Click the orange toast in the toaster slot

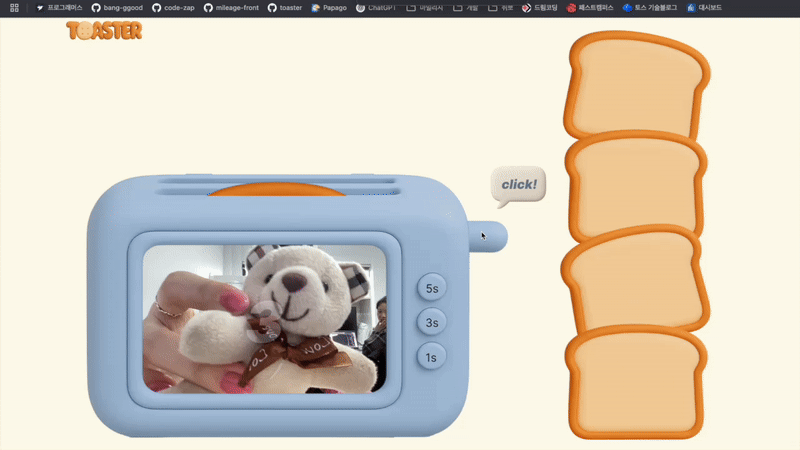click(x=277, y=189)
